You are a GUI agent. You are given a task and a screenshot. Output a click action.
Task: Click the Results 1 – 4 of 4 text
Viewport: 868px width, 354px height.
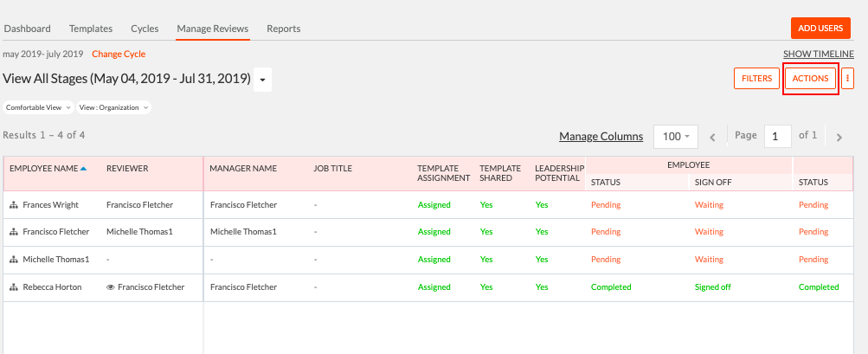pos(44,135)
